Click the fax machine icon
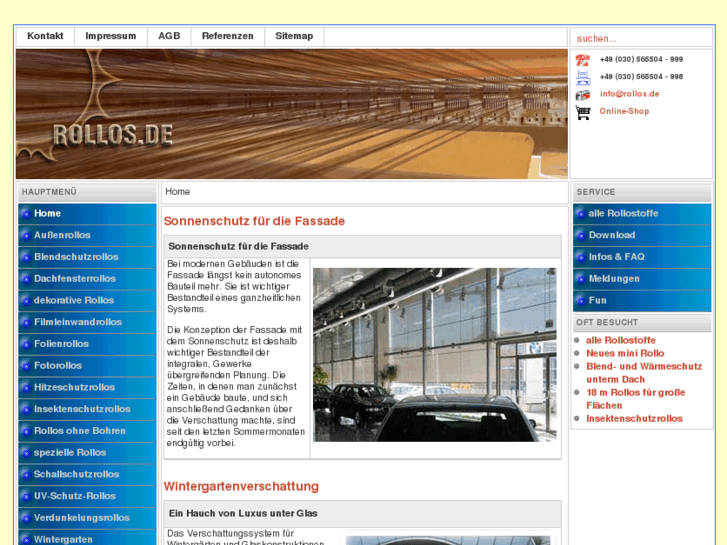The width and height of the screenshot is (727, 545). (583, 77)
